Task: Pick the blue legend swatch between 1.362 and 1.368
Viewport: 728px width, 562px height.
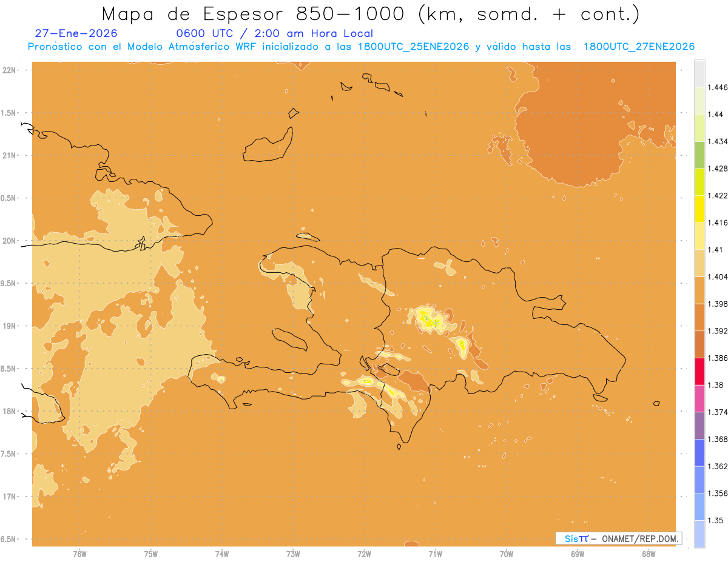Action: (699, 453)
